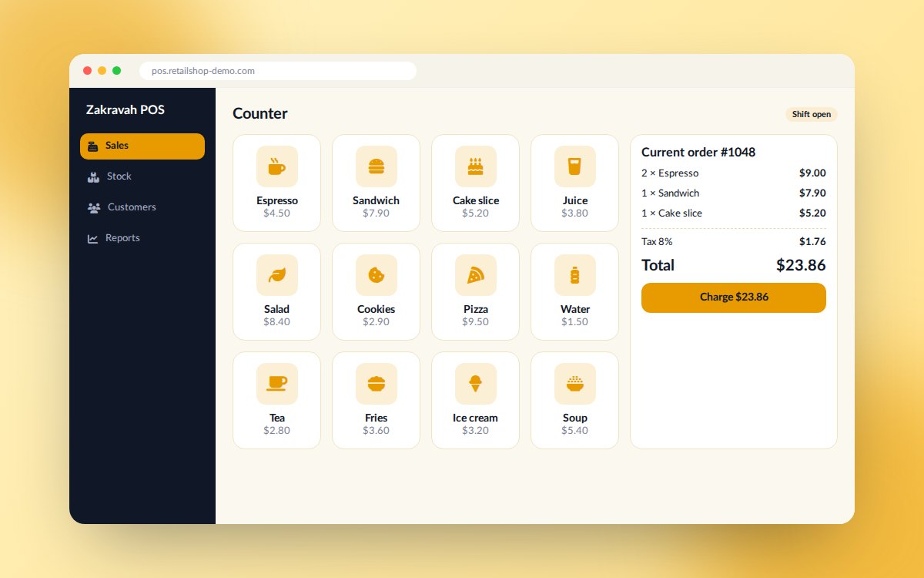Select the Cake slice icon
Image resolution: width=924 pixels, height=578 pixels.
(x=476, y=166)
